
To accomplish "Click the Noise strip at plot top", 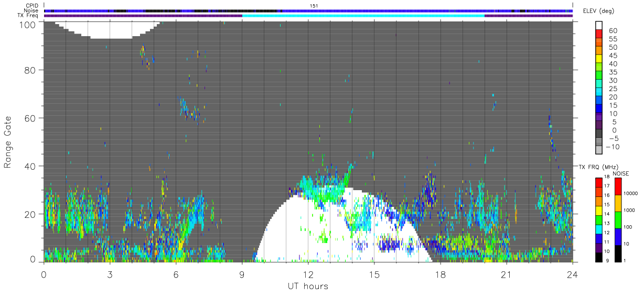I will click(x=308, y=10).
